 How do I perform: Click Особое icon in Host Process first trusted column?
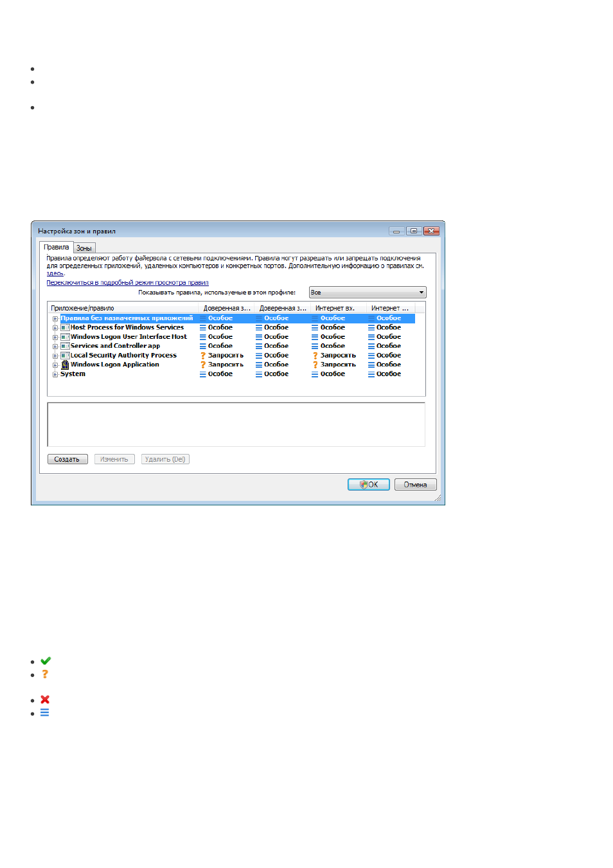tap(203, 328)
